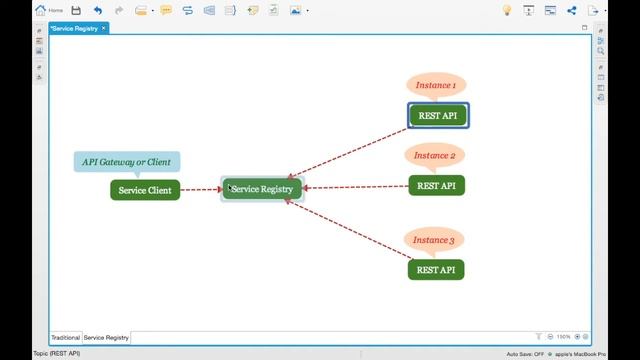This screenshot has height=360, width=640.
Task: Maximize the editor area
Action: (x=584, y=27)
